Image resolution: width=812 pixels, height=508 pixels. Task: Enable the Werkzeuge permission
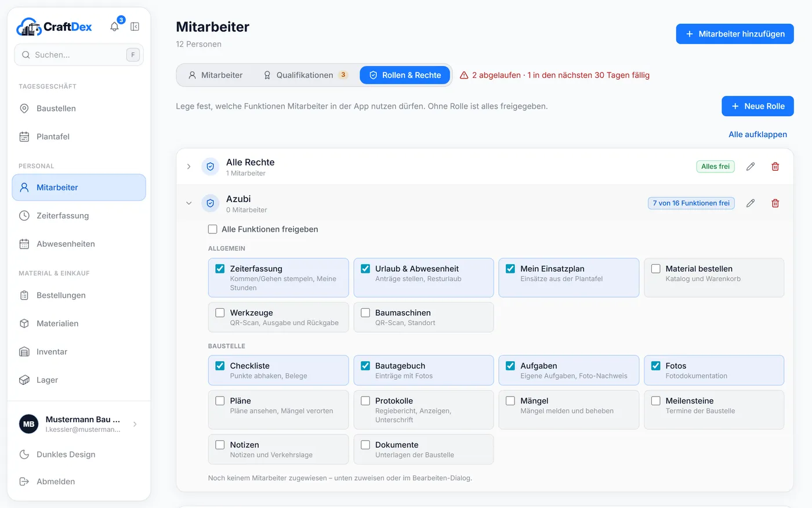tap(220, 313)
